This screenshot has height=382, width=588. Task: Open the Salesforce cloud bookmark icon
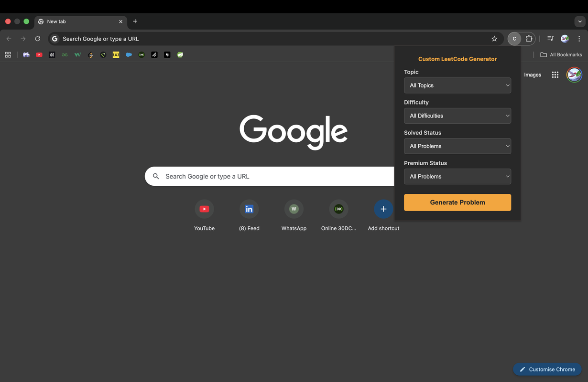pos(129,55)
